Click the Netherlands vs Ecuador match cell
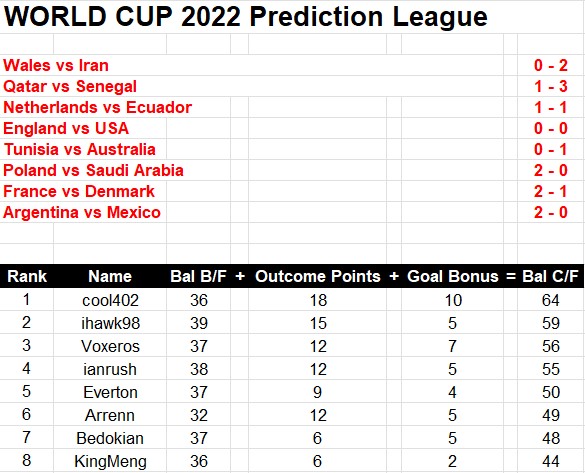585x473 pixels. point(97,107)
